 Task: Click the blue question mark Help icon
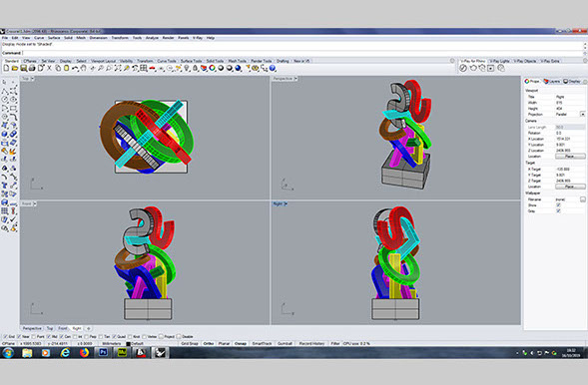click(273, 68)
